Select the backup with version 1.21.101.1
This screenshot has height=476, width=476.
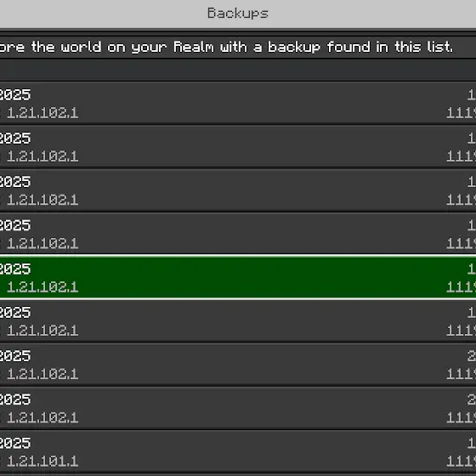coord(238,452)
